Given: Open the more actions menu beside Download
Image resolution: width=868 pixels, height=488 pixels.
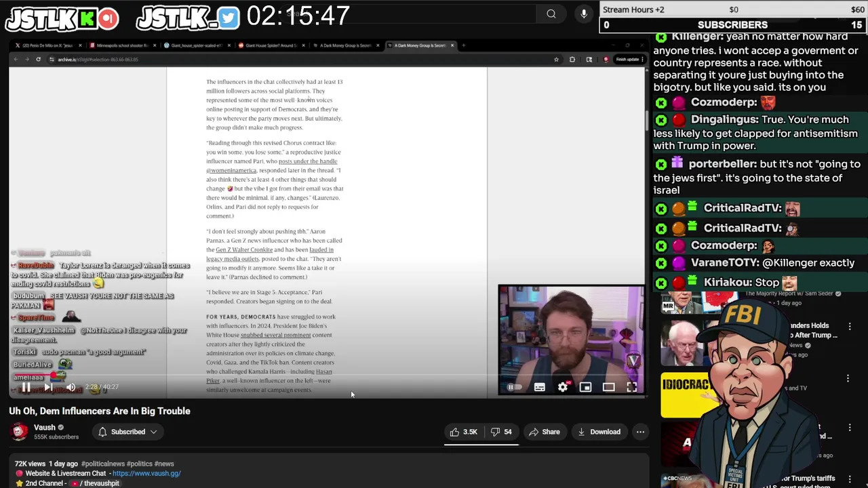Looking at the screenshot, I should pyautogui.click(x=640, y=432).
